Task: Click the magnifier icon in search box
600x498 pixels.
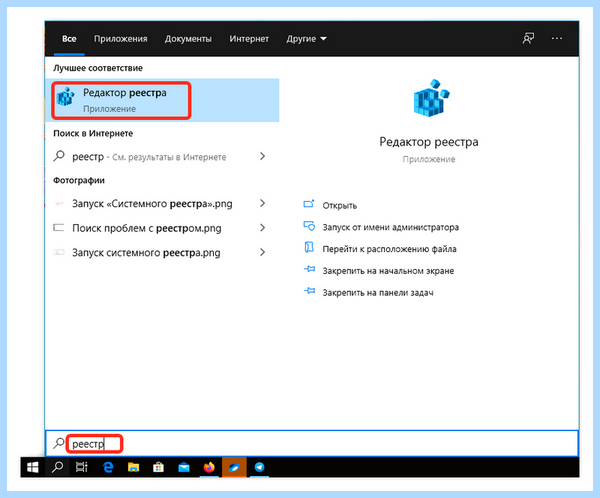Action: 59,443
